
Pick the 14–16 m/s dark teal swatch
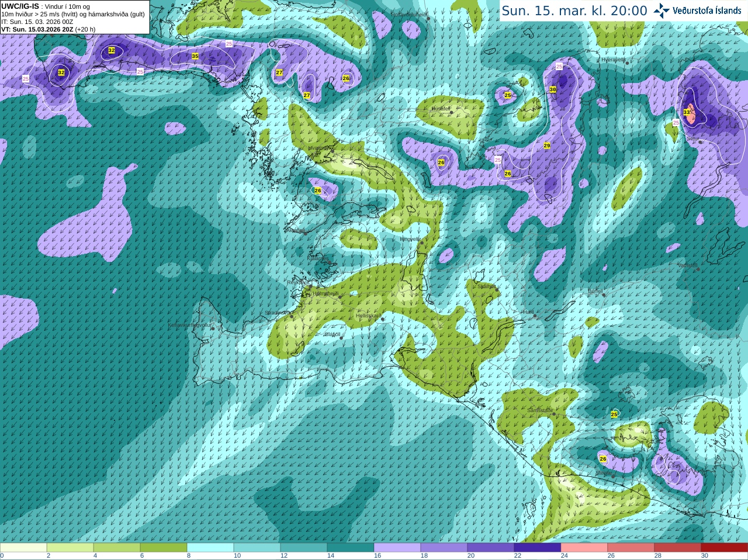(351, 548)
